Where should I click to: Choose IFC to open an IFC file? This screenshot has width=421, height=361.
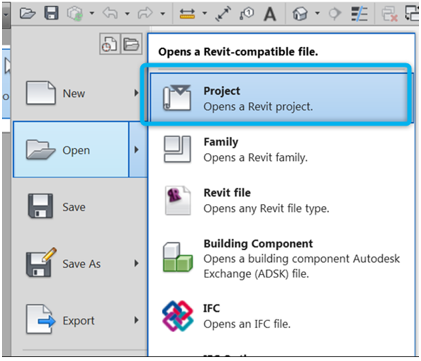pyautogui.click(x=281, y=316)
